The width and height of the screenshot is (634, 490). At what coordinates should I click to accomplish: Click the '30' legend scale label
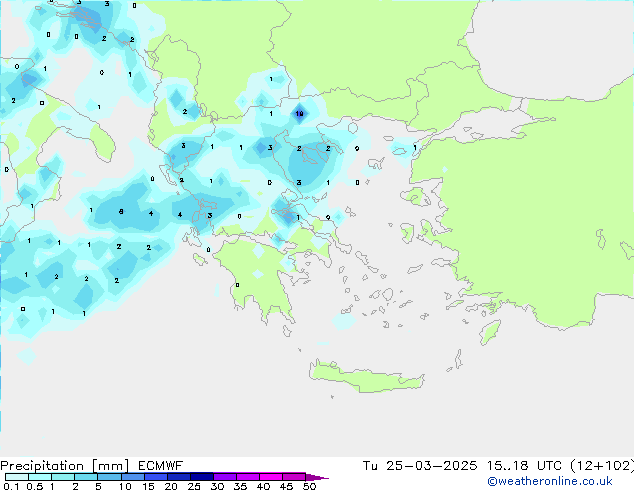point(218,486)
